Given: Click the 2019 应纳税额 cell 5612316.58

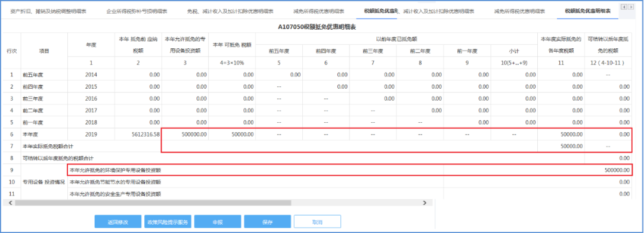Looking at the screenshot, I should coord(138,134).
